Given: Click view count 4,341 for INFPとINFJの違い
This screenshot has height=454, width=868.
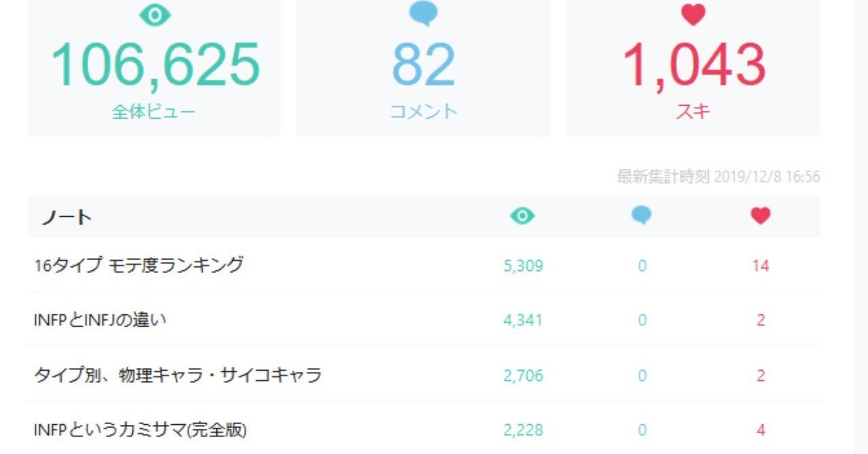Looking at the screenshot, I should click(523, 320).
